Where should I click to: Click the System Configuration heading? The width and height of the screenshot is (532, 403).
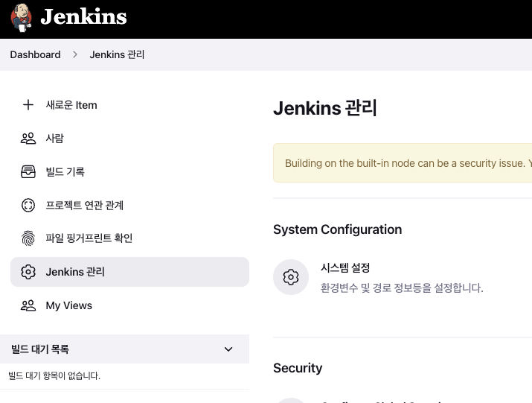[338, 229]
